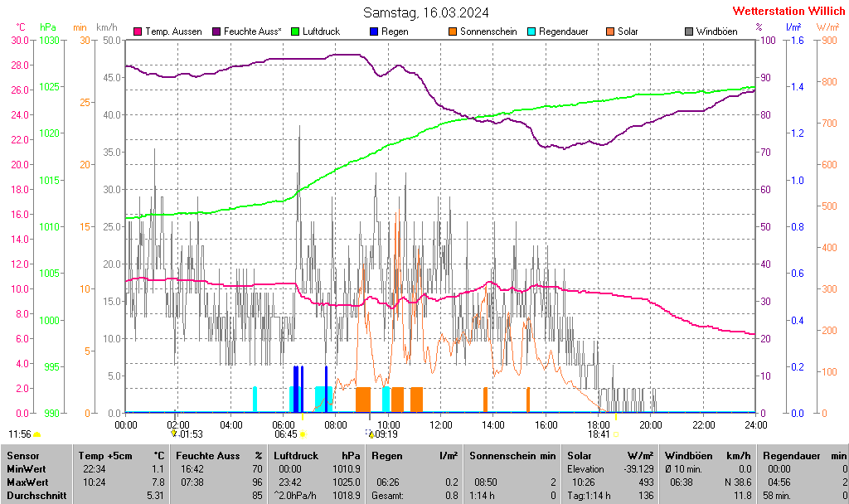The image size is (849, 504).
Task: Click the Regen legend label
Action: (x=395, y=31)
